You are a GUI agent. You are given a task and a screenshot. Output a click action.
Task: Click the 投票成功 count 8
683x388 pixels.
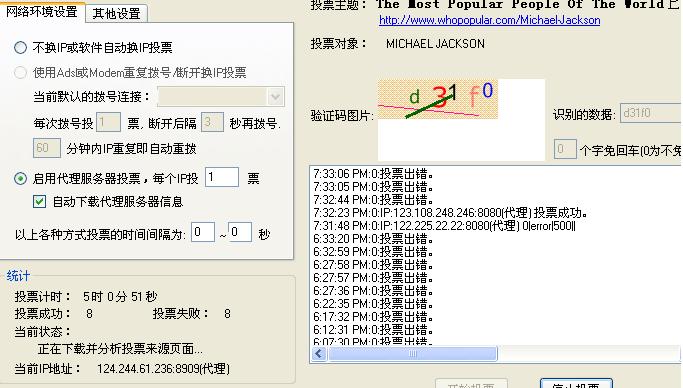[x=89, y=314]
